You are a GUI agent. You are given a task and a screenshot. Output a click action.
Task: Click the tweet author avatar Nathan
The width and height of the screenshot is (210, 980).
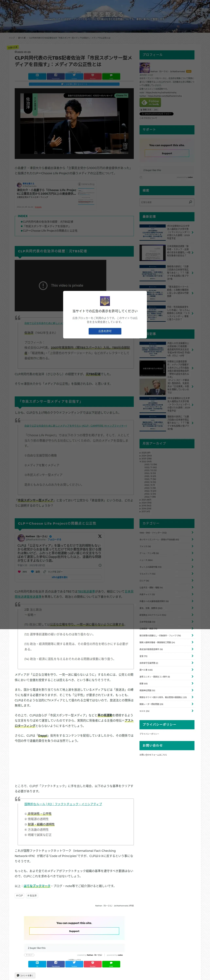(x=21, y=538)
